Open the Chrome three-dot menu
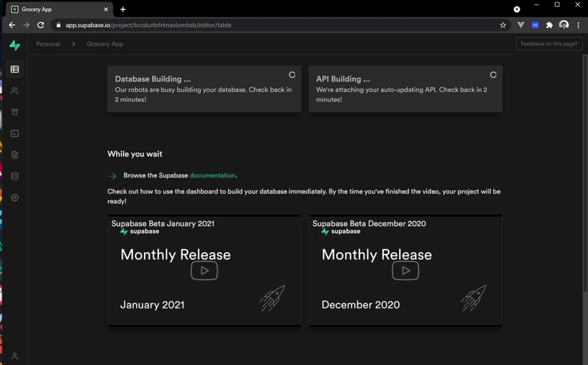Viewport: 588px width, 365px height. pyautogui.click(x=578, y=25)
